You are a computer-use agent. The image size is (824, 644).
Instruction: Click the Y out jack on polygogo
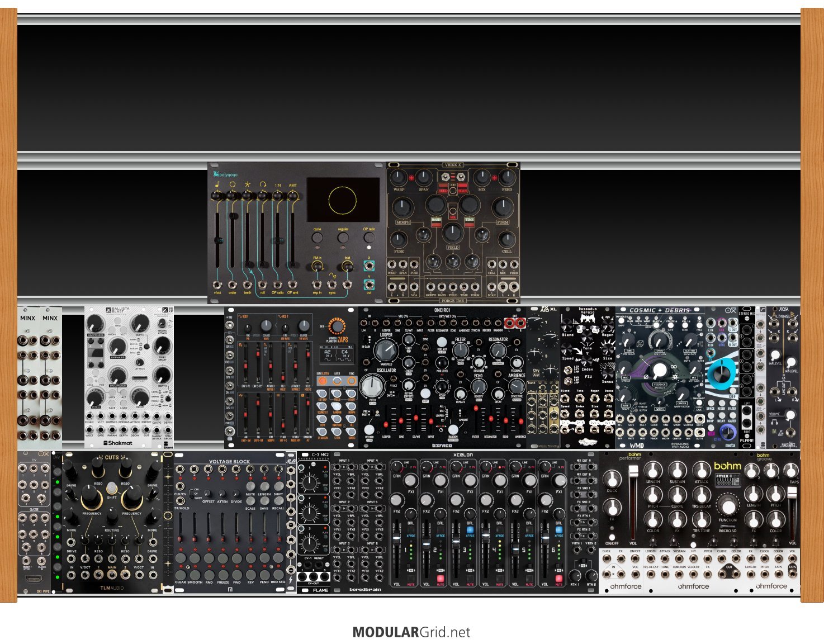coord(369,285)
